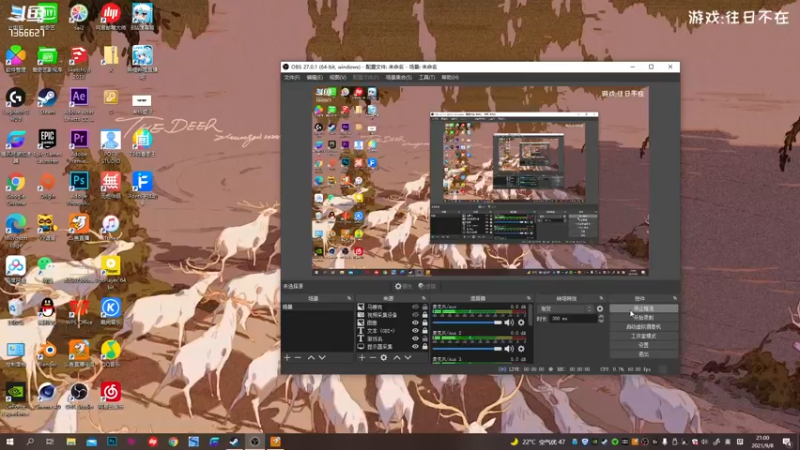This screenshot has width=800, height=450.
Task: Undock the Controls panel via header icon
Action: (x=675, y=298)
